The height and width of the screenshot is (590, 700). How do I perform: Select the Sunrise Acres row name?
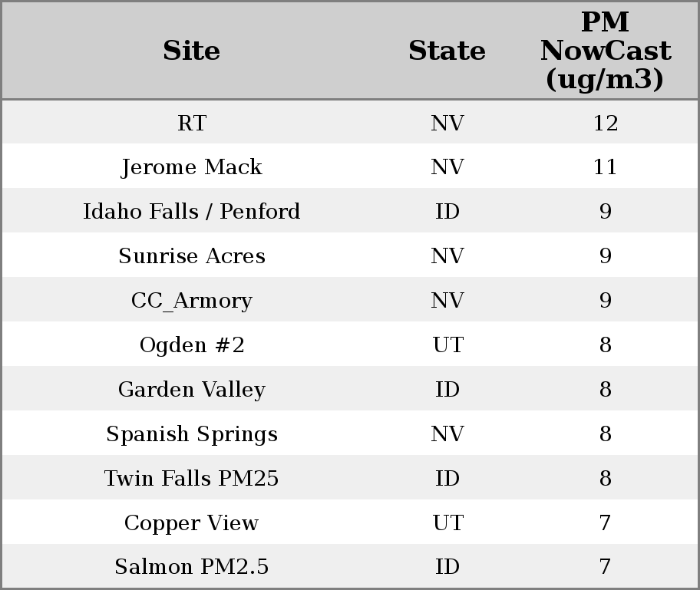pyautogui.click(x=191, y=256)
